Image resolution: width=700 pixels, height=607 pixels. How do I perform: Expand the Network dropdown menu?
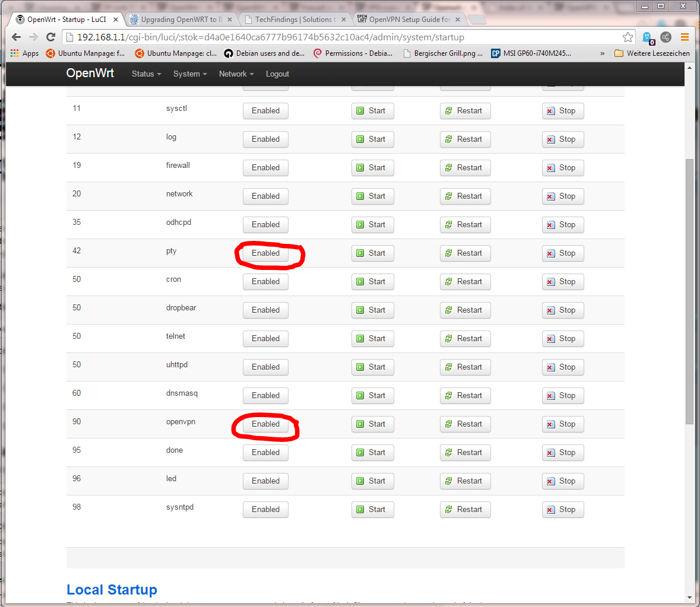tap(236, 74)
